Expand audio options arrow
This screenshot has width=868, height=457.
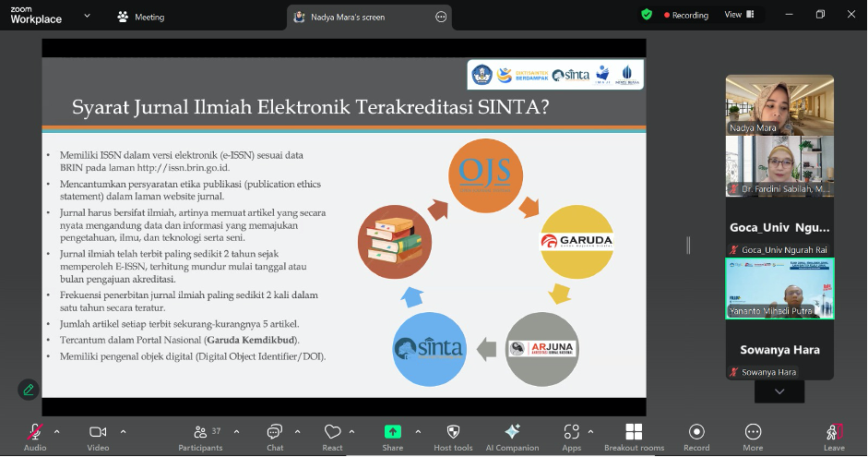(x=56, y=431)
